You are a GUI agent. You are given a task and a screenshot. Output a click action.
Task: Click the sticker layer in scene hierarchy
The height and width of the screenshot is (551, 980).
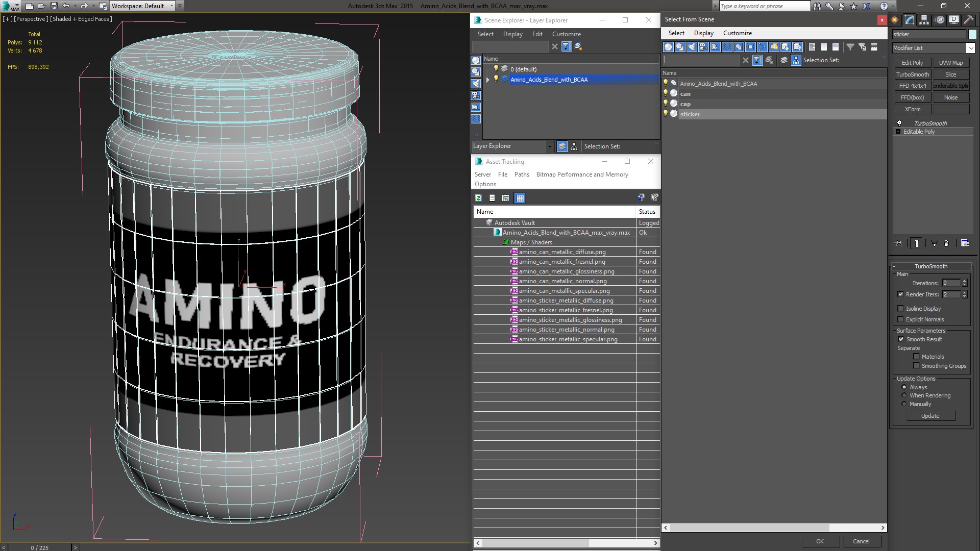[690, 114]
